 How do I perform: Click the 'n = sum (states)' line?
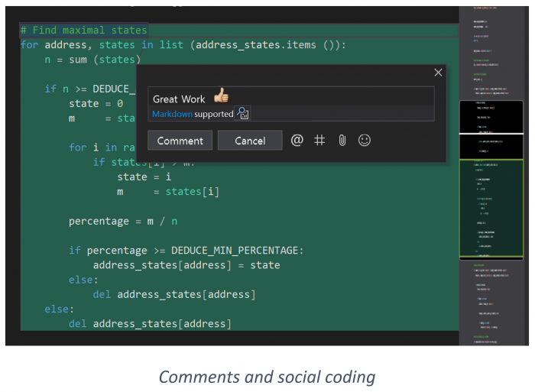[92, 60]
